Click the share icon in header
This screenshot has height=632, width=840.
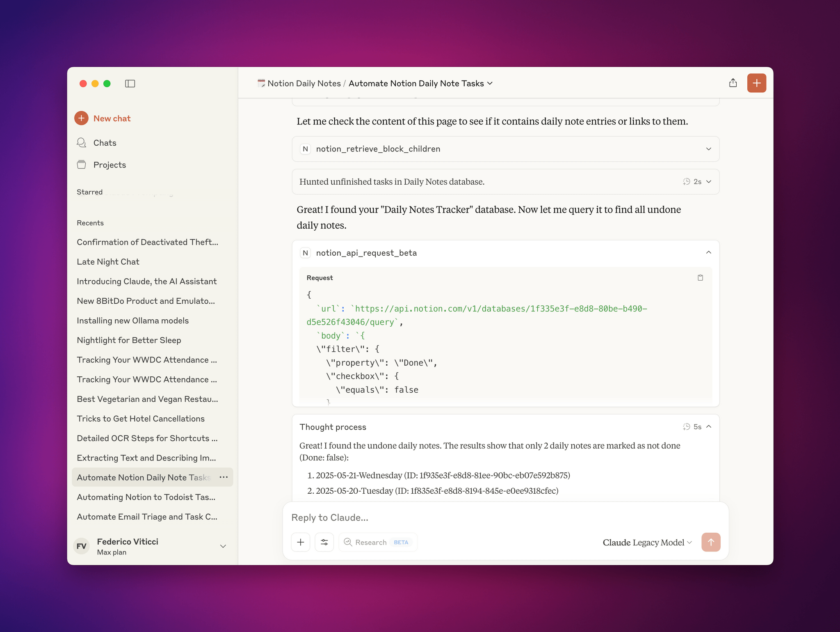733,83
